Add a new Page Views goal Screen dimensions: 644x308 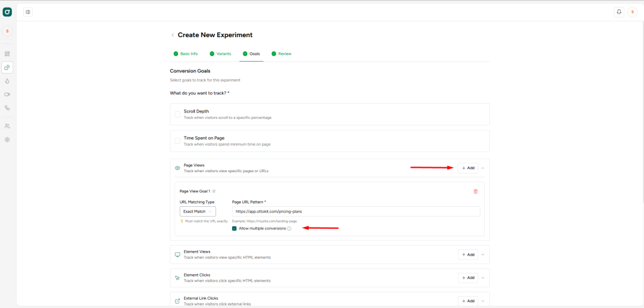[468, 168]
